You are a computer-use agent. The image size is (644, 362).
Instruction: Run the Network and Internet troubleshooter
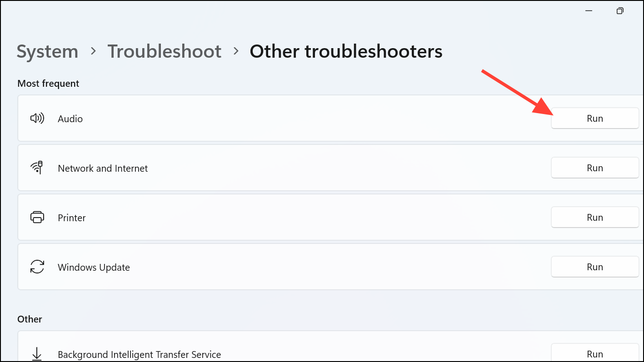coord(595,168)
